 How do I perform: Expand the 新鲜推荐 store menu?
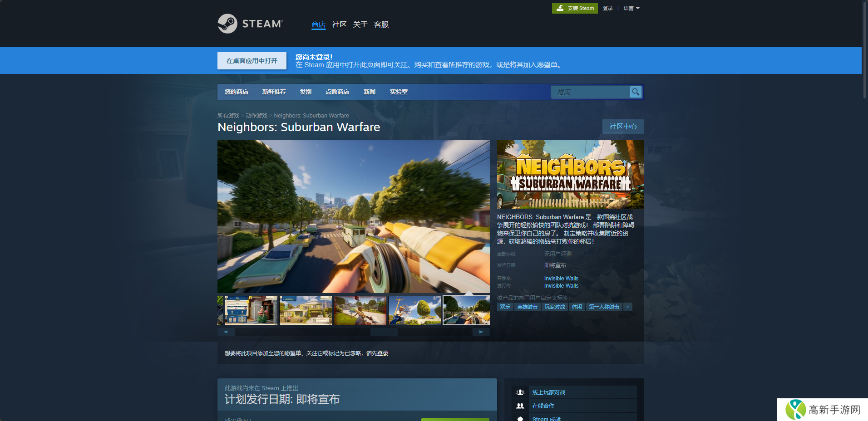(274, 92)
